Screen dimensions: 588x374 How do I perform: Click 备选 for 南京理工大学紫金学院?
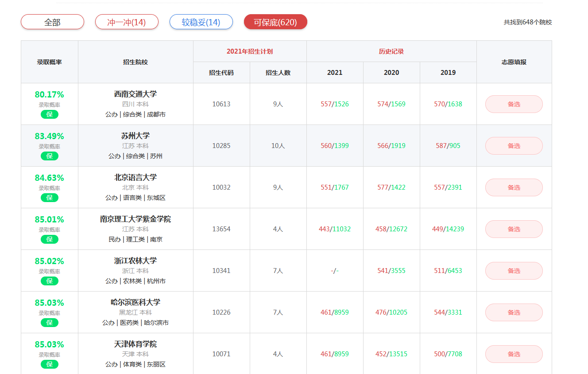pyautogui.click(x=514, y=229)
